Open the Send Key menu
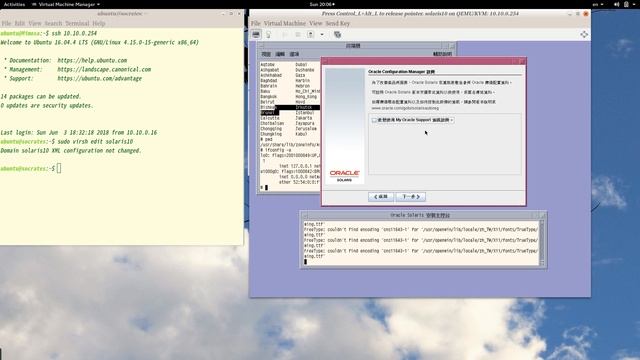640x360 pixels. click(x=338, y=24)
